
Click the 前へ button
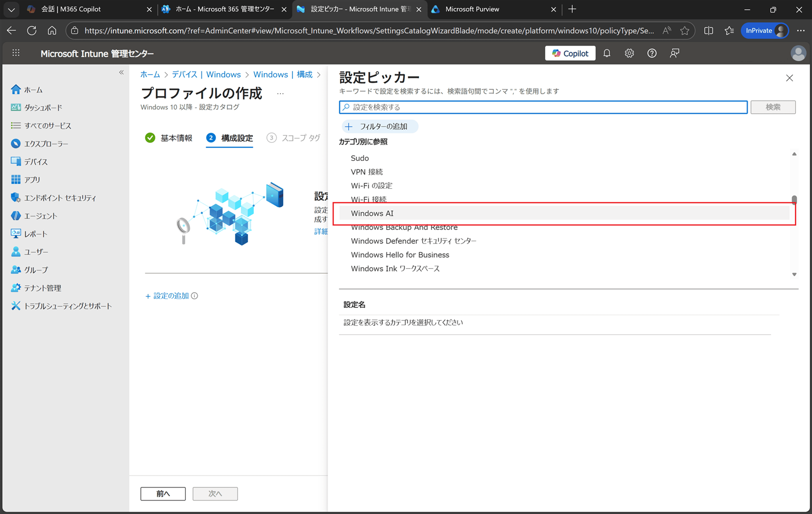163,493
